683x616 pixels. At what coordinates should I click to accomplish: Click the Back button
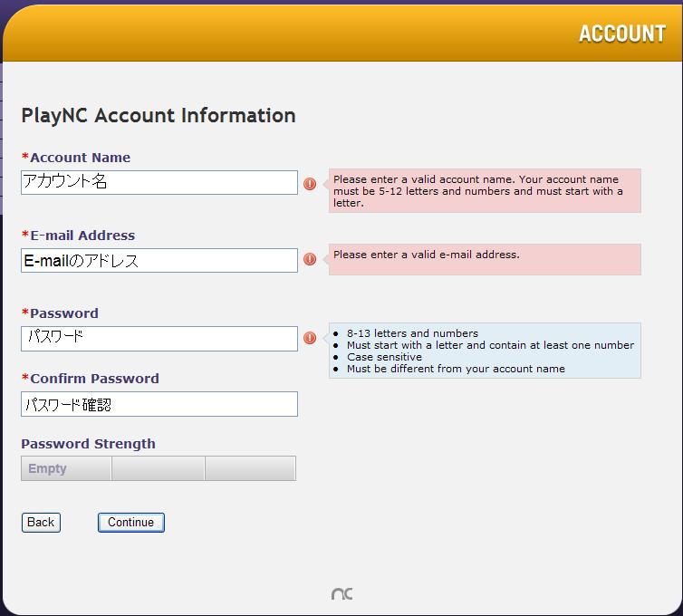(x=41, y=523)
